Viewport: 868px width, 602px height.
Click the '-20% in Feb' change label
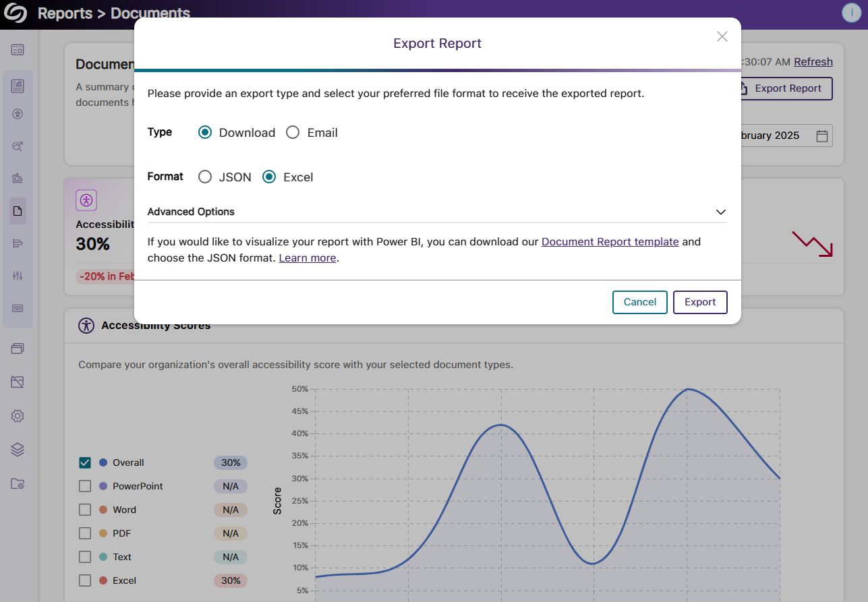pos(106,276)
